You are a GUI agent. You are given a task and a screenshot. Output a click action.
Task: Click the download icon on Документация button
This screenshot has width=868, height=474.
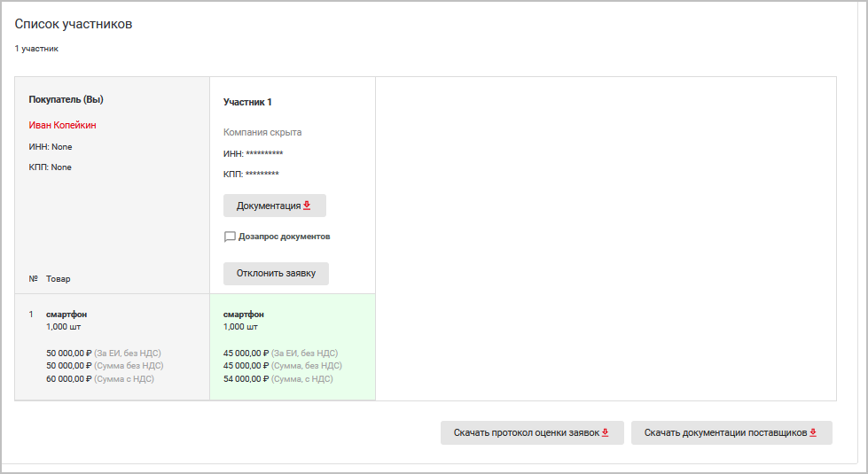[x=307, y=206]
